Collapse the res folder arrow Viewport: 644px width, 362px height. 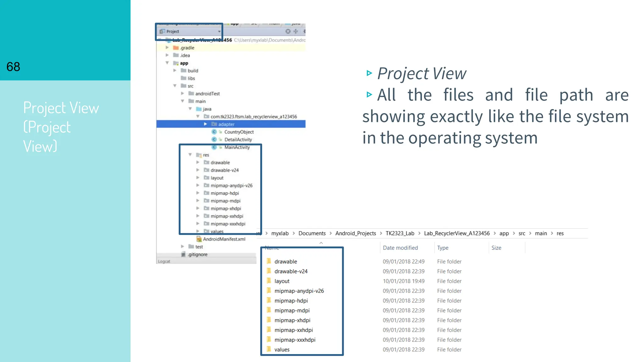coord(190,155)
